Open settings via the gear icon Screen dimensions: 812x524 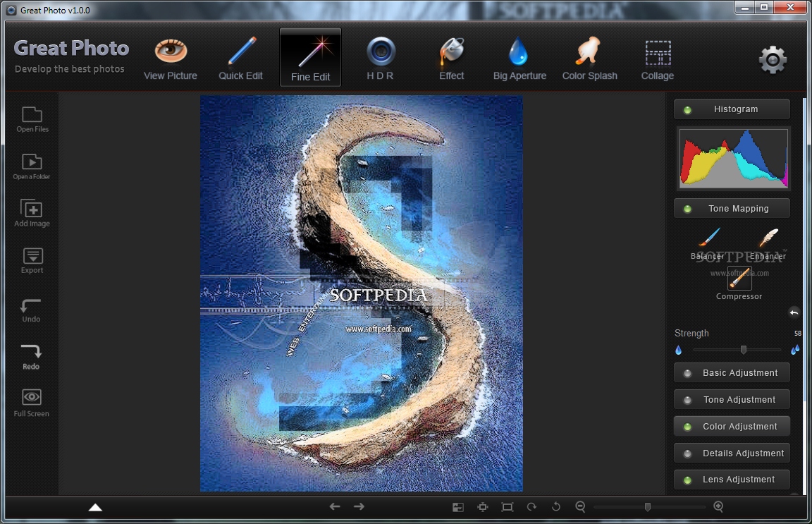pos(773,60)
